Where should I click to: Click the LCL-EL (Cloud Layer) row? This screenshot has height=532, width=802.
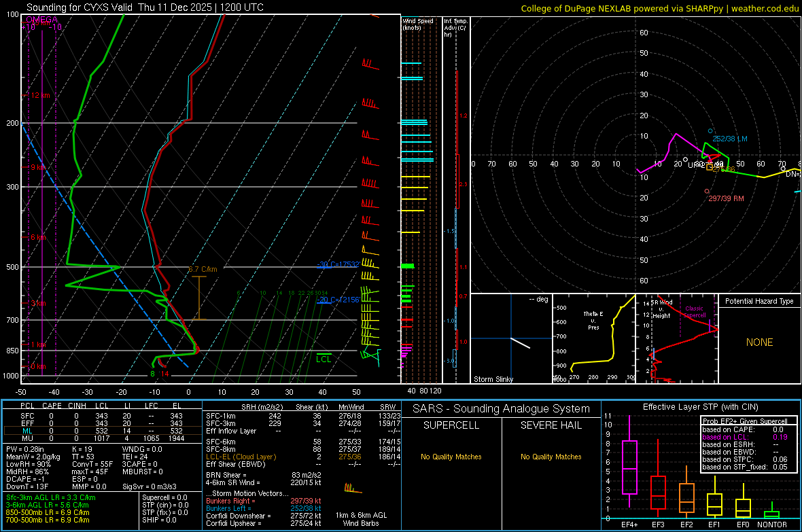pos(303,457)
